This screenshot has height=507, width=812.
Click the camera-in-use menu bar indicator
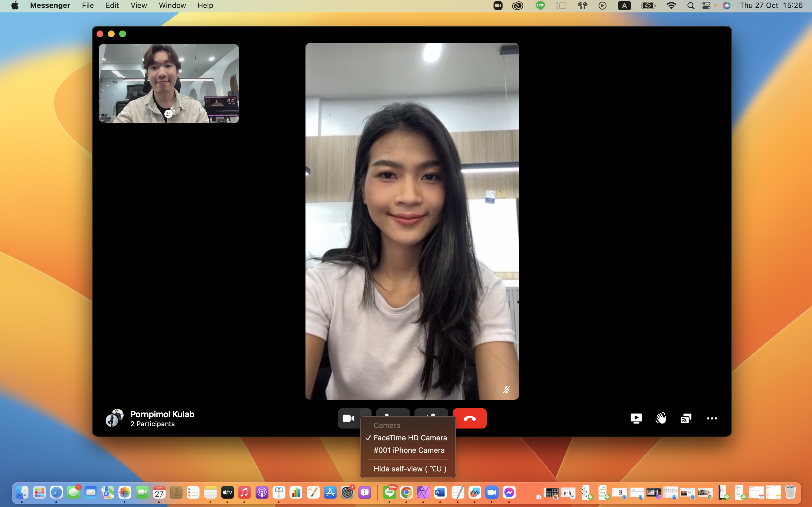[x=497, y=5]
